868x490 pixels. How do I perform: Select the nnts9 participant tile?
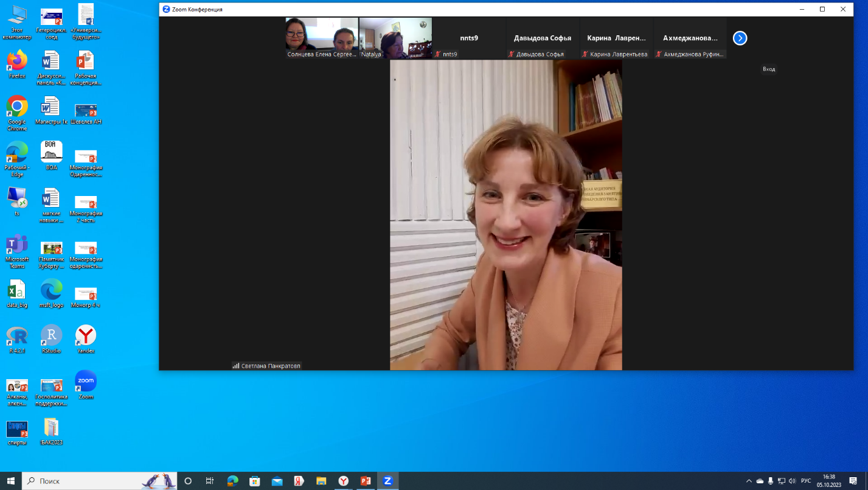[469, 38]
